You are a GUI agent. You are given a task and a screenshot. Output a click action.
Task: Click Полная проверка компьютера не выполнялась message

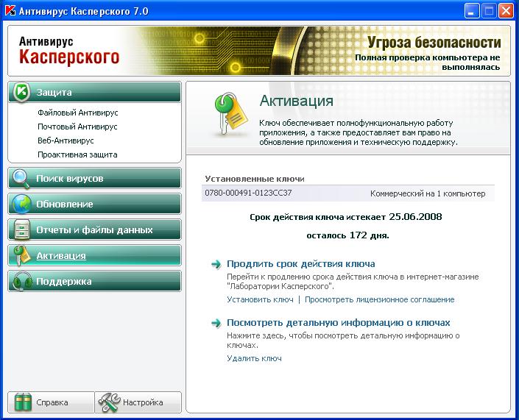(428, 63)
